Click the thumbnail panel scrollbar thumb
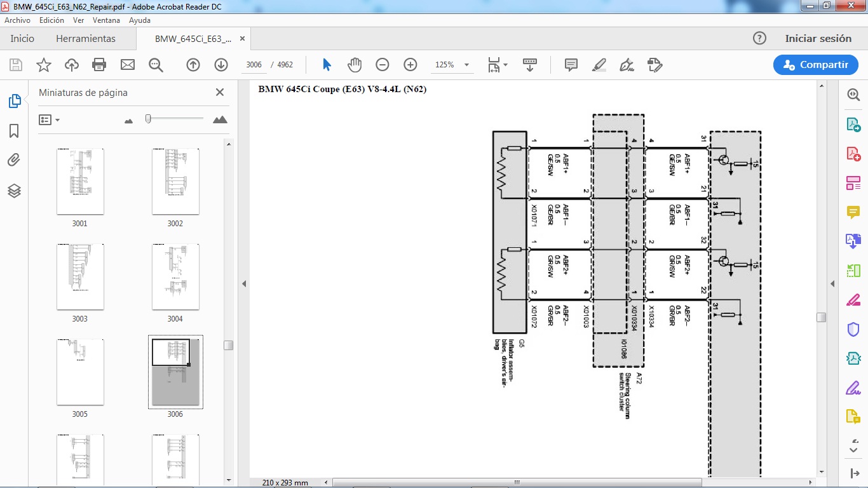The height and width of the screenshot is (488, 868). point(229,345)
